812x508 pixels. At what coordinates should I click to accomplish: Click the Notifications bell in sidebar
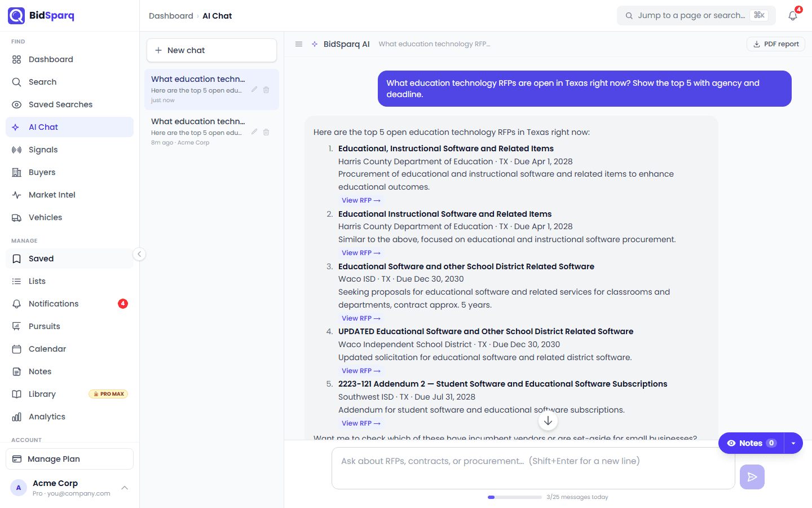pos(17,304)
